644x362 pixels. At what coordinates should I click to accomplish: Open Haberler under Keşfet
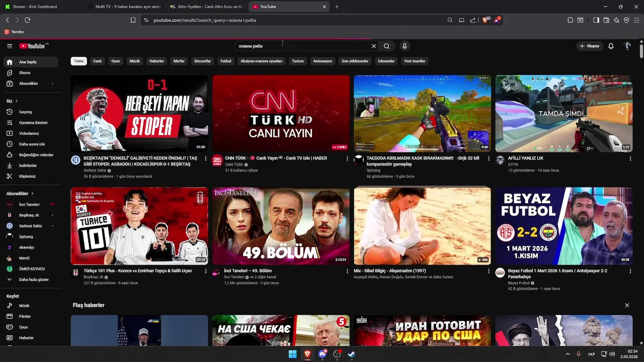point(31,338)
